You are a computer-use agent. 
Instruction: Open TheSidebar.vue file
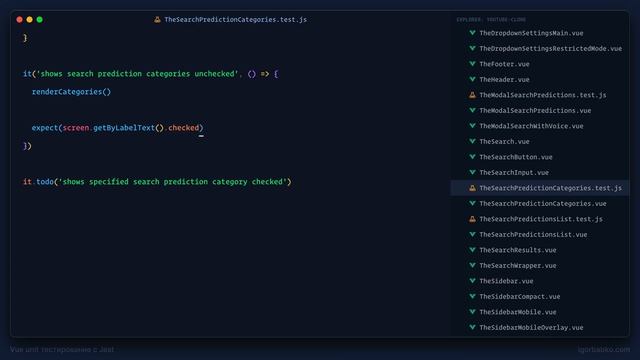click(x=506, y=281)
